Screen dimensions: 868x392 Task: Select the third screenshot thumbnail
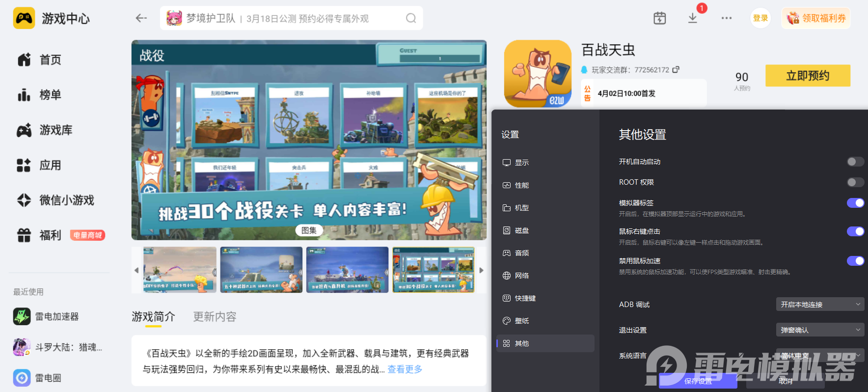click(347, 270)
